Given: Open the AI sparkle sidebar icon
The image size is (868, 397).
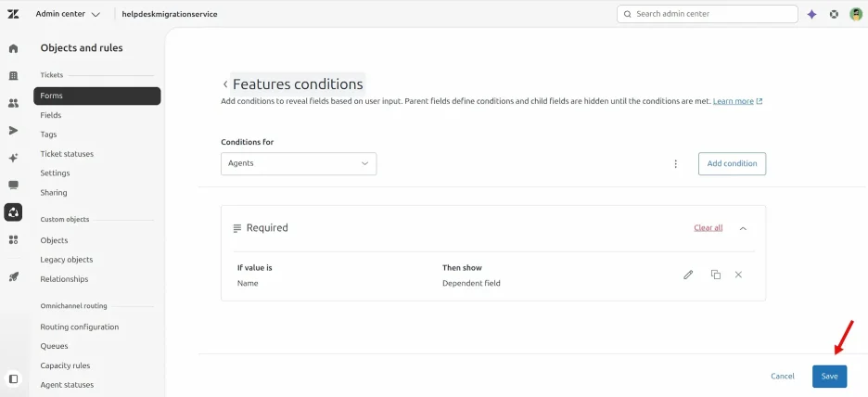Looking at the screenshot, I should [x=13, y=158].
